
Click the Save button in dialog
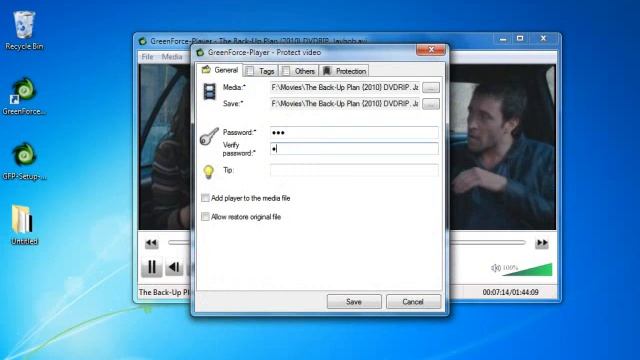354,302
